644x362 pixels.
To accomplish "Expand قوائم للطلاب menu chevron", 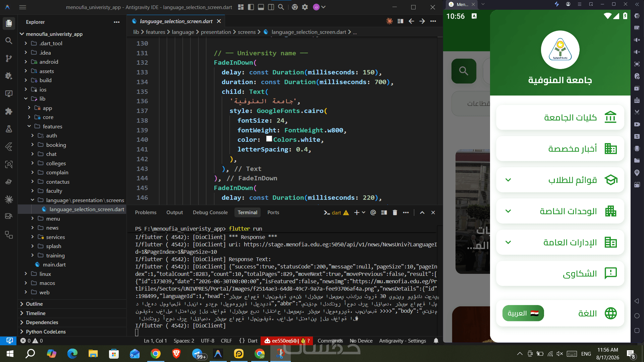I will click(508, 180).
